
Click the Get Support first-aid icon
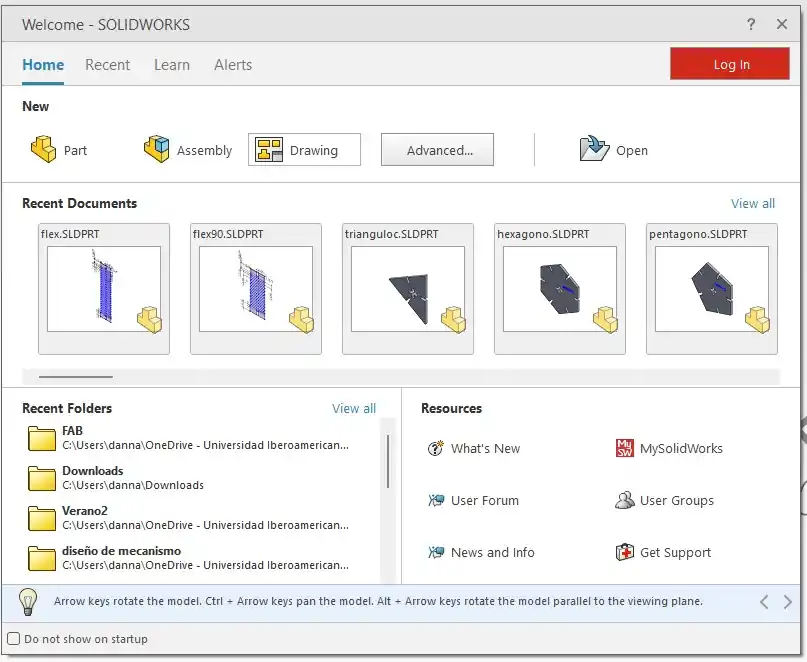[624, 552]
